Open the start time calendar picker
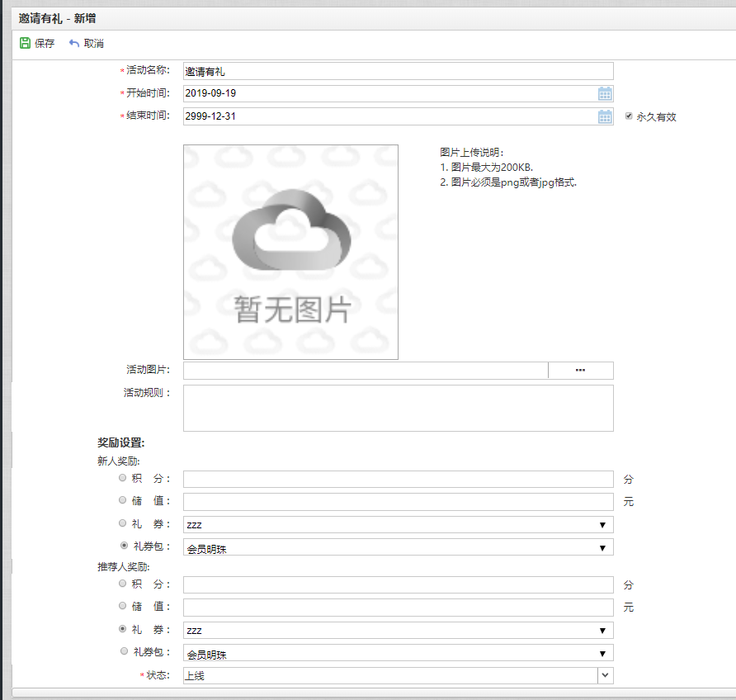 click(605, 93)
